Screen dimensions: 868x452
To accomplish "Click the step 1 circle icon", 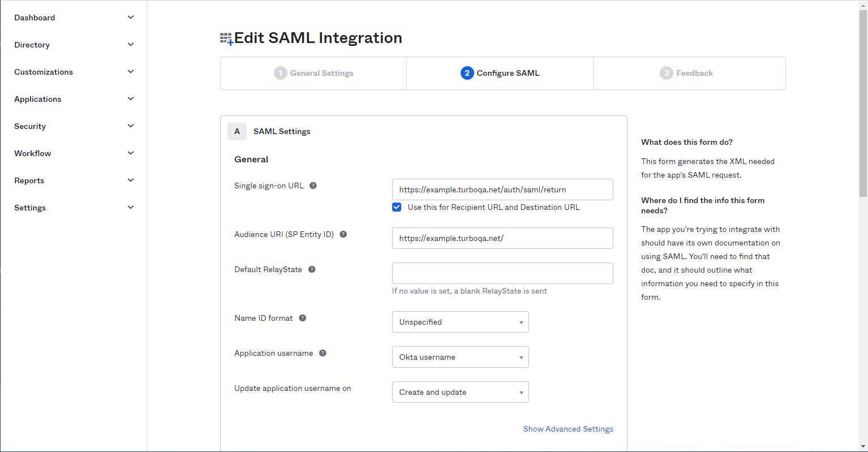I will click(281, 73).
